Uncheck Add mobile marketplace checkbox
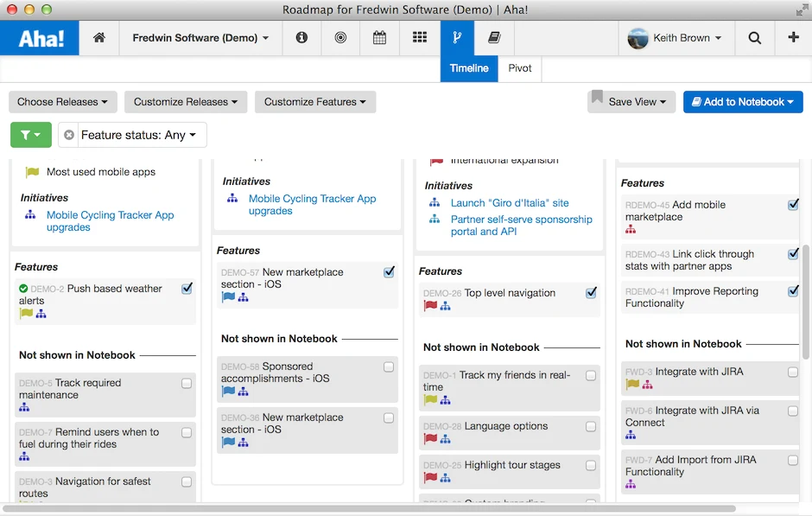The image size is (812, 516). (x=793, y=205)
